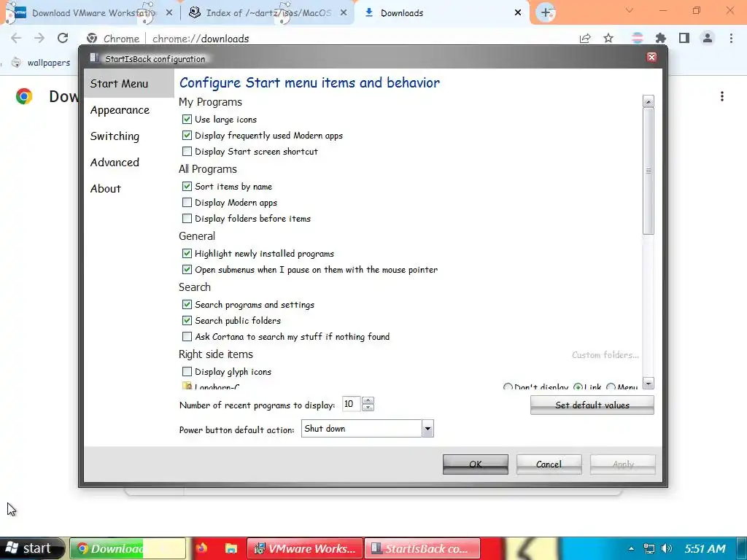Switch to Downloads Chrome taskbar item
The height and width of the screenshot is (560, 747).
(128, 548)
